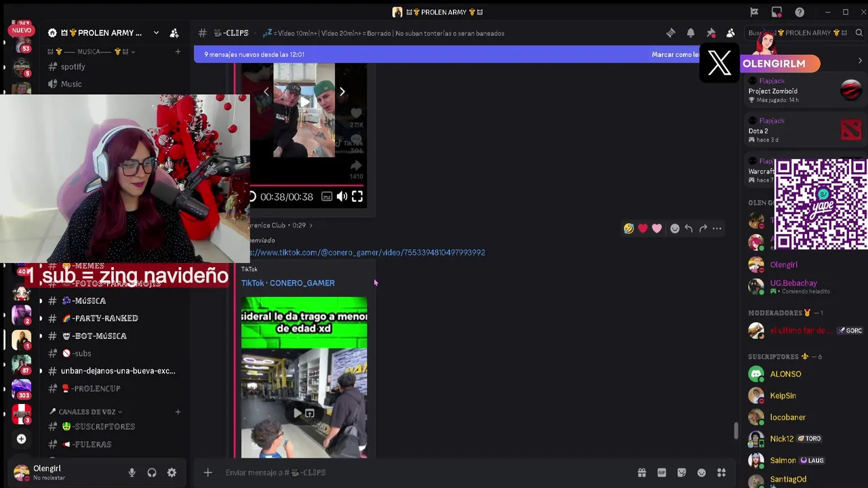Toggle fullscreen on the upper video
This screenshot has height=488, width=868.
click(x=357, y=197)
